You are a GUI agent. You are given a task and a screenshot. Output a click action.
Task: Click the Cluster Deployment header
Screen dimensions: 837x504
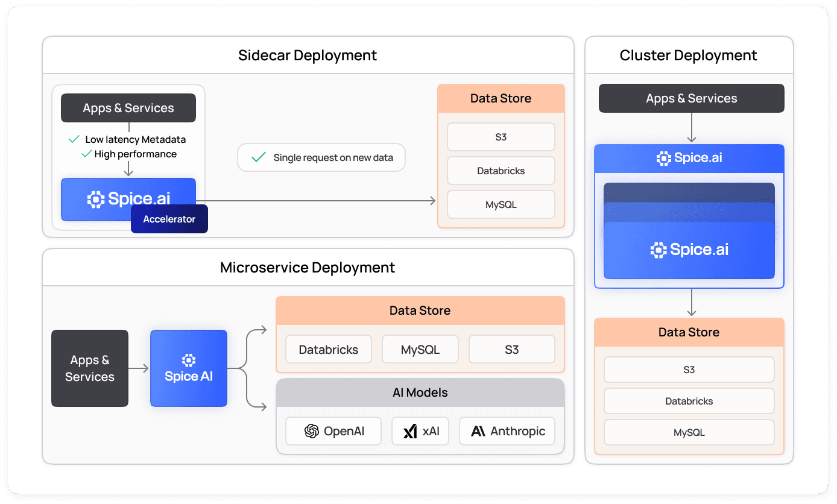click(688, 55)
